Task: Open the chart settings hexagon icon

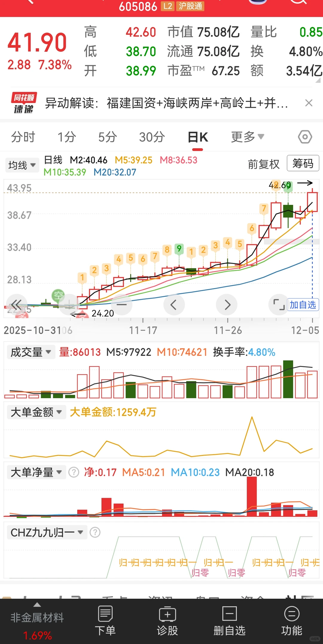Action: (305, 137)
